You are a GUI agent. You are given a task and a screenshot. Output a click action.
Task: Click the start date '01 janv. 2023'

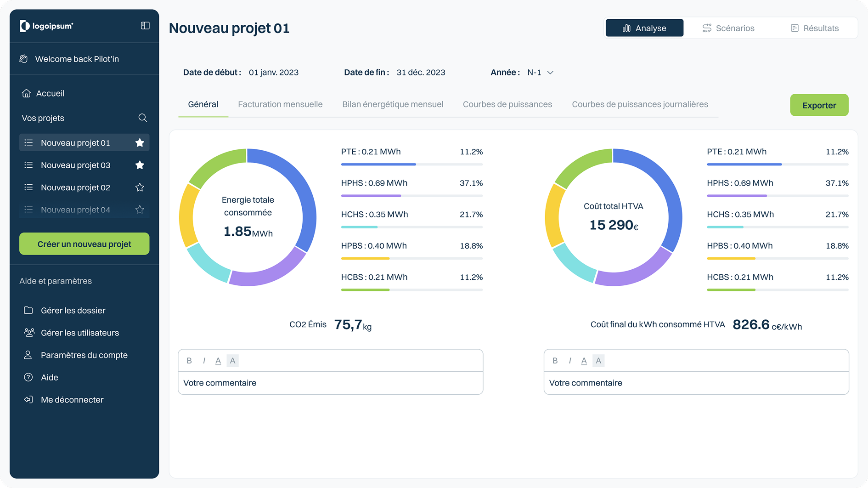[274, 73]
